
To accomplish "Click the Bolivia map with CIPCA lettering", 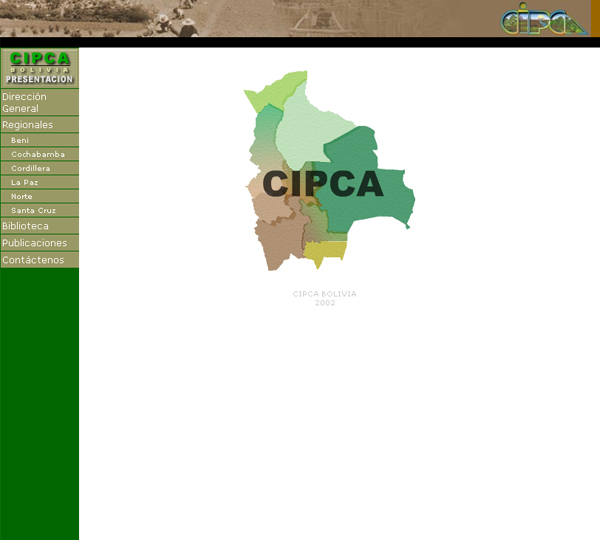I will tap(329, 171).
